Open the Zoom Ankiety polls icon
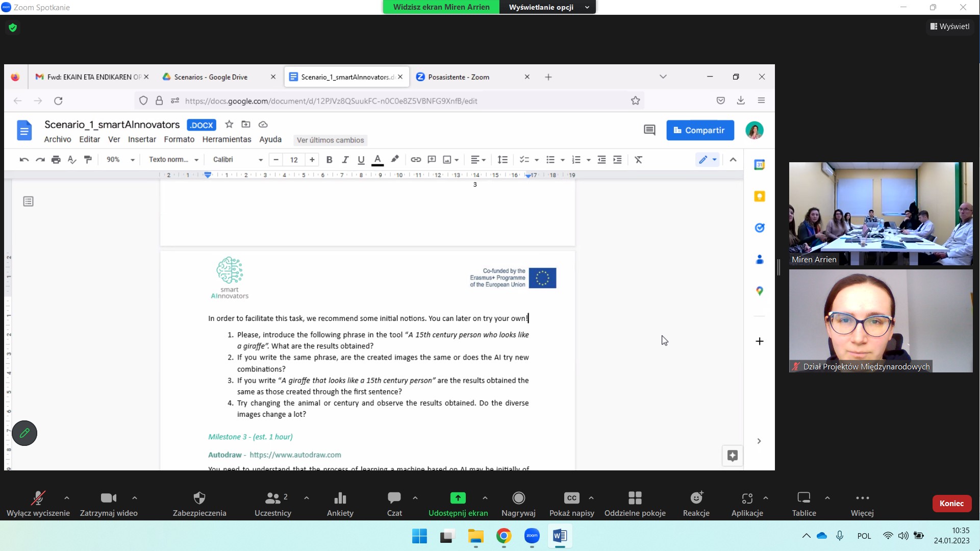The width and height of the screenshot is (980, 551). coord(340,498)
